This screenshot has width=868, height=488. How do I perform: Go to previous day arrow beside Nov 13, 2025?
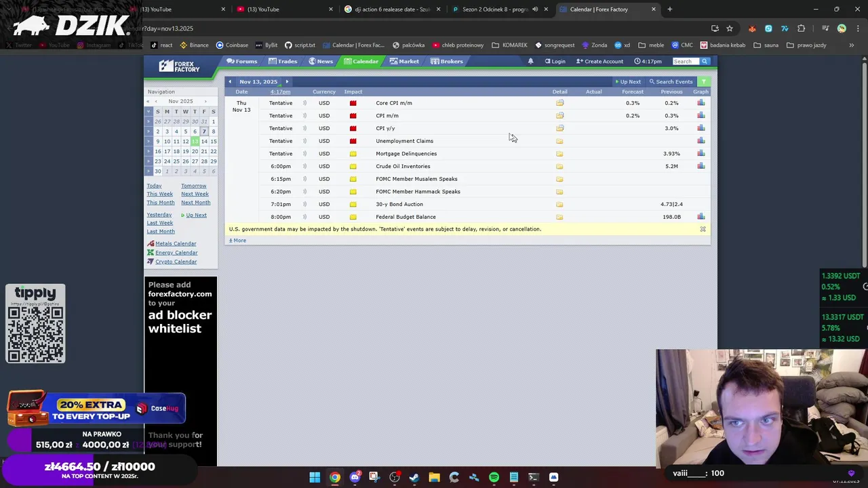[230, 81]
